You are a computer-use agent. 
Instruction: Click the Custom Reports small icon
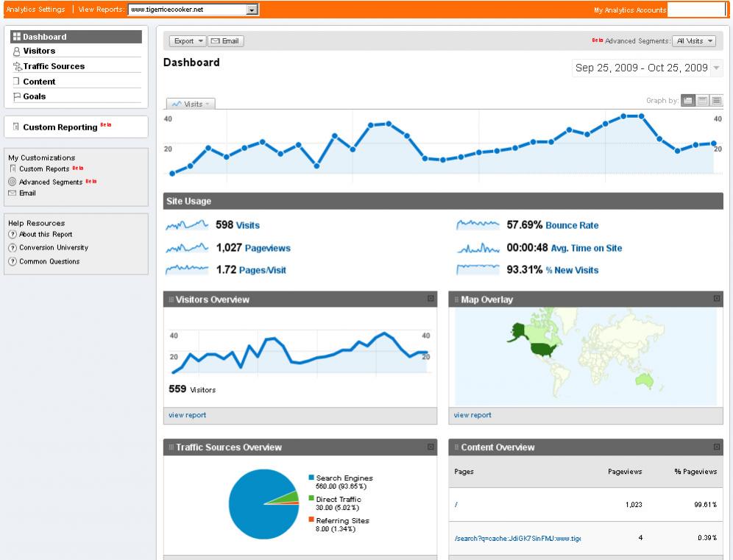click(x=13, y=169)
